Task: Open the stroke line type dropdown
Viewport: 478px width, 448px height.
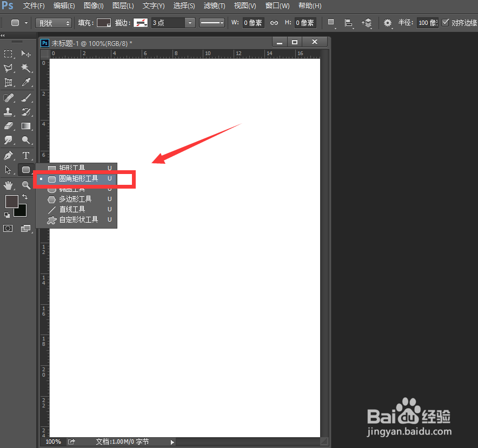Action: click(x=212, y=23)
